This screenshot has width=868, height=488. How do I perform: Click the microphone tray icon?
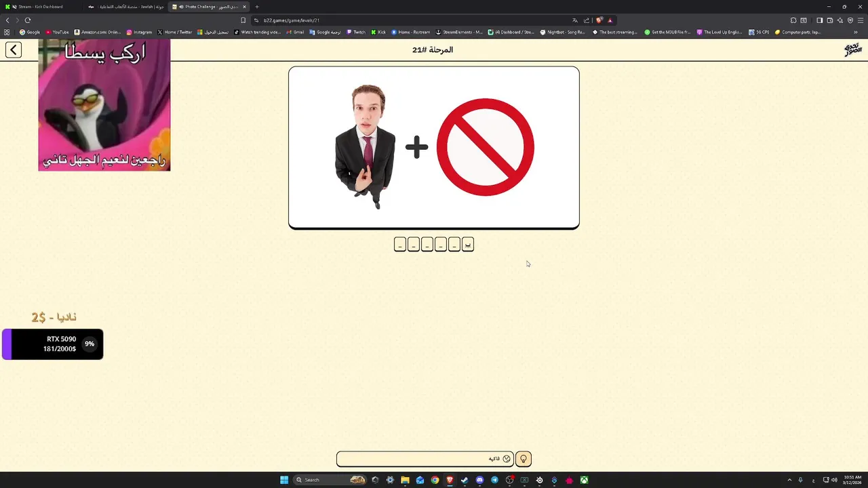coord(800,480)
